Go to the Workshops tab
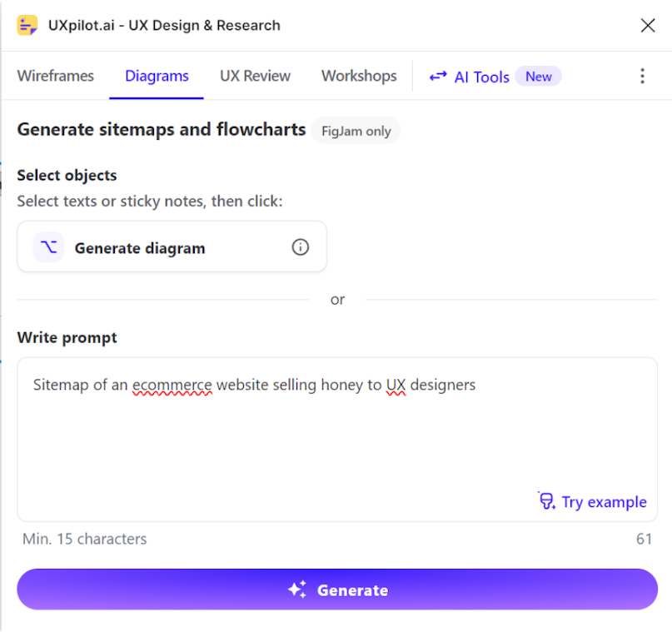 tap(359, 76)
